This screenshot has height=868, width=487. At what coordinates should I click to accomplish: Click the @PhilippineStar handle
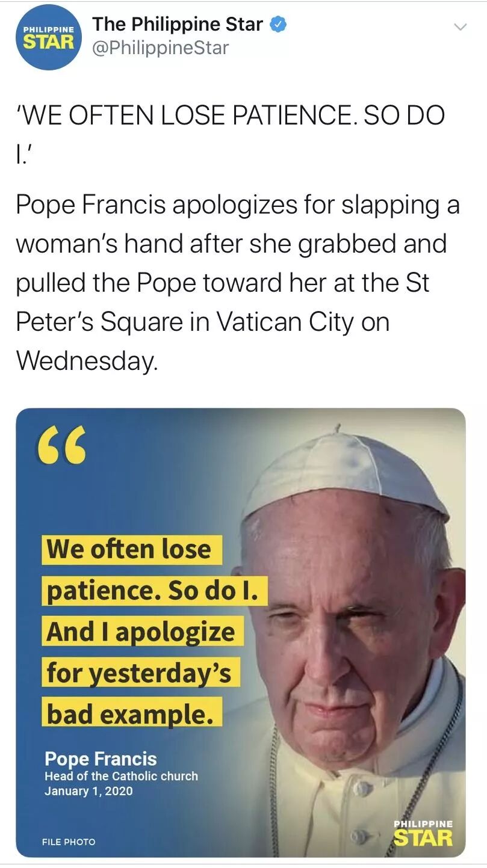point(160,48)
